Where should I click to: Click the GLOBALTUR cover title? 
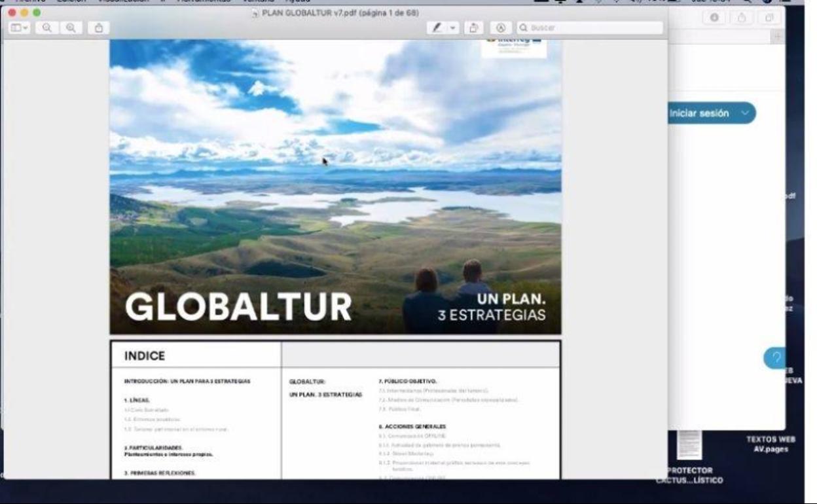pyautogui.click(x=238, y=307)
